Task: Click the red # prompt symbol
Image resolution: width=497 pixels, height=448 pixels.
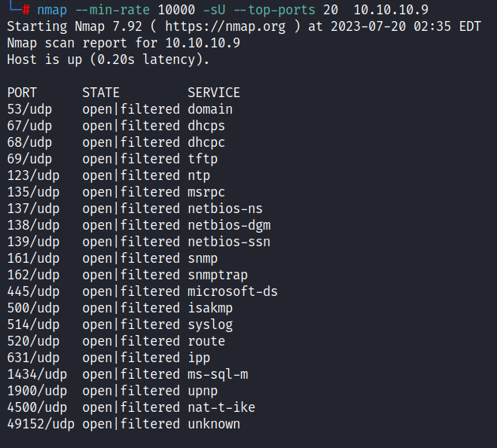Action: [x=26, y=10]
